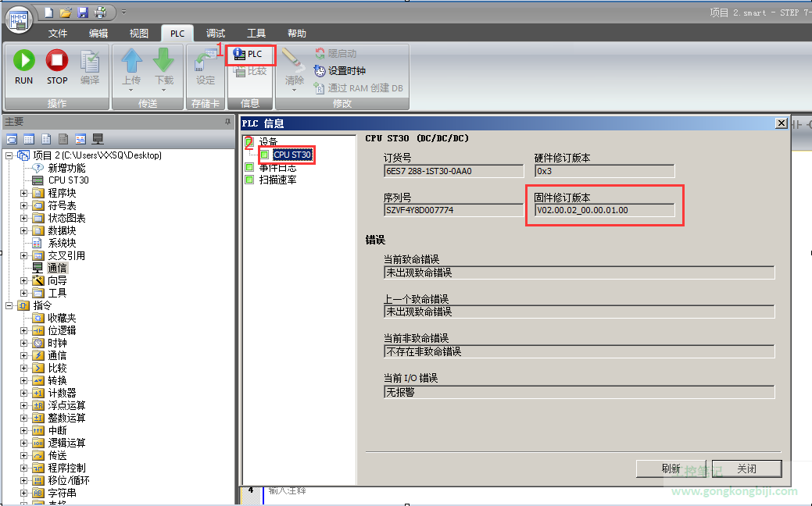Image resolution: width=812 pixels, height=506 pixels.
Task: Click the 暖启动 ribbon command
Action: (335, 53)
